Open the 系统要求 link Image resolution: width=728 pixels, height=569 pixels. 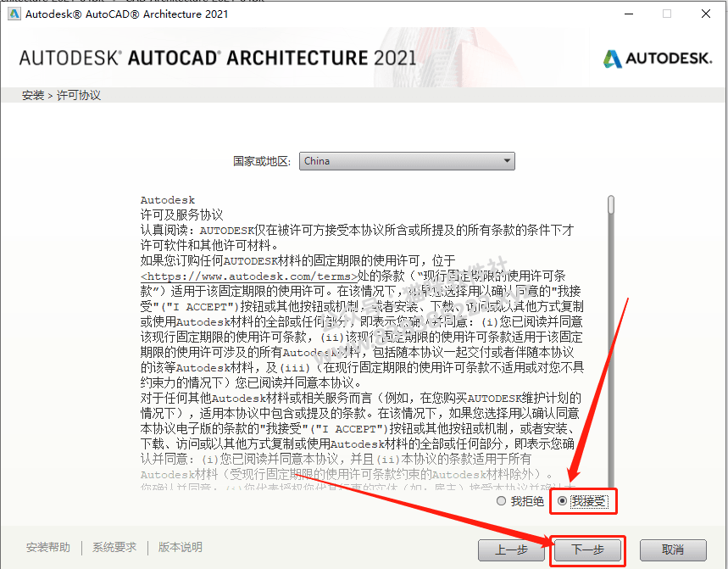point(114,547)
